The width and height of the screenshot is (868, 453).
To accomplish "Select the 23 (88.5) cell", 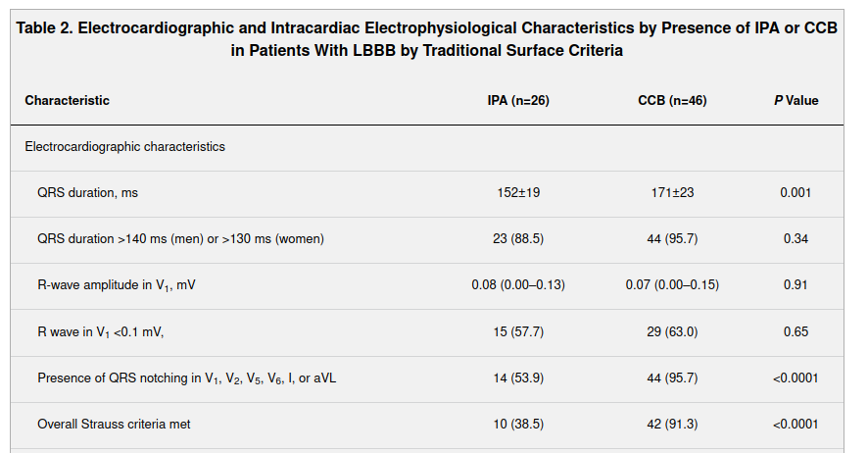I will [x=518, y=239].
